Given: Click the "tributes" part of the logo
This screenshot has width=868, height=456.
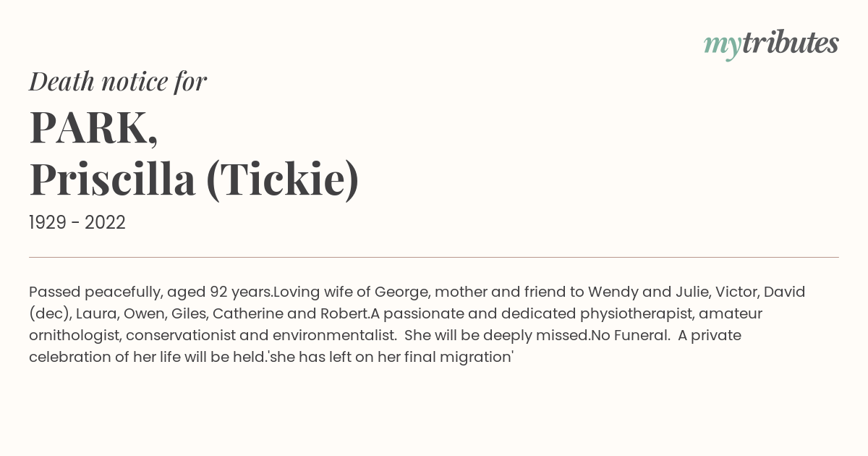Looking at the screenshot, I should click(790, 43).
